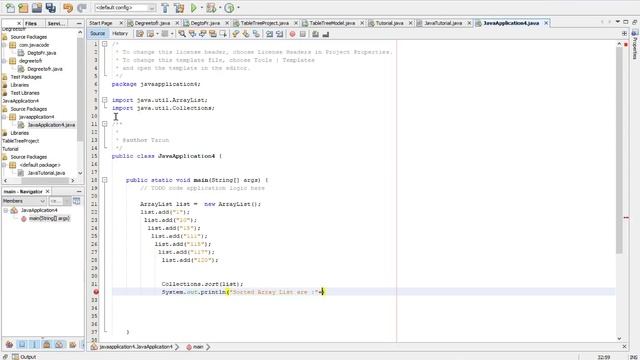Toggle Show Inner Classes in Navigator
The height and width of the screenshot is (360, 640).
(x=59, y=345)
